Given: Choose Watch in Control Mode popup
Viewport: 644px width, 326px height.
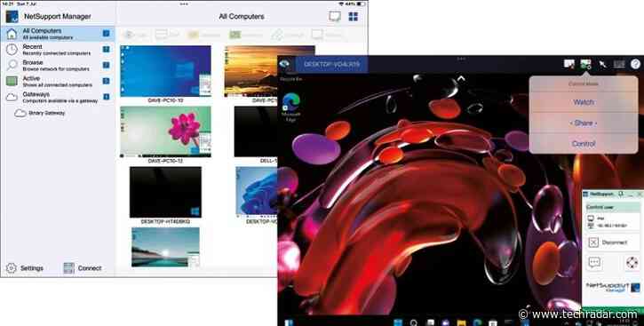Looking at the screenshot, I should pos(584,102).
